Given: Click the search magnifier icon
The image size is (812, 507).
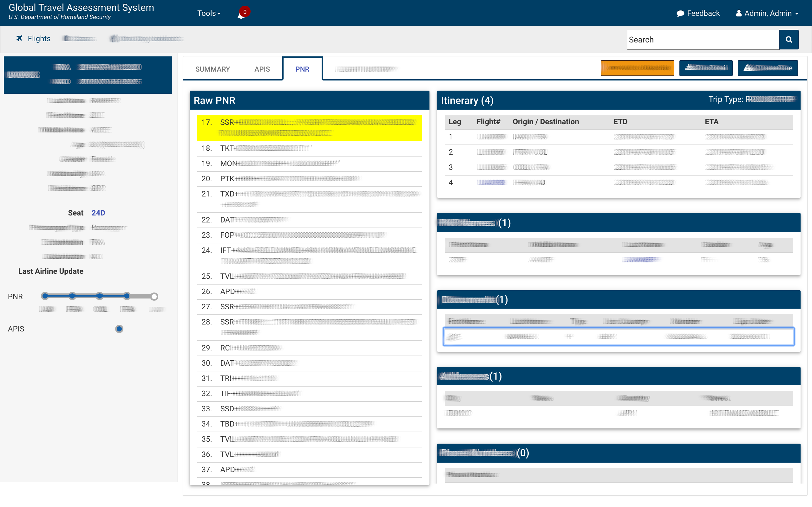Looking at the screenshot, I should point(789,39).
